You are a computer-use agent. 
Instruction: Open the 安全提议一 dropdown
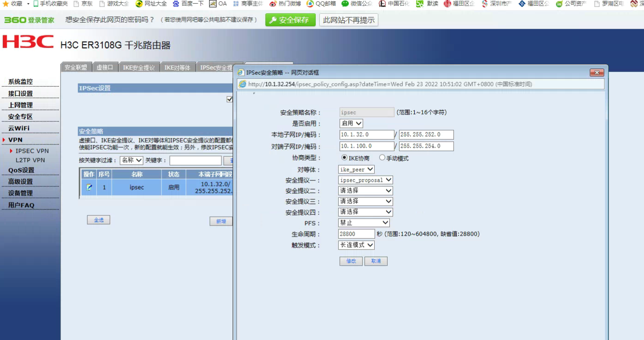(x=365, y=180)
